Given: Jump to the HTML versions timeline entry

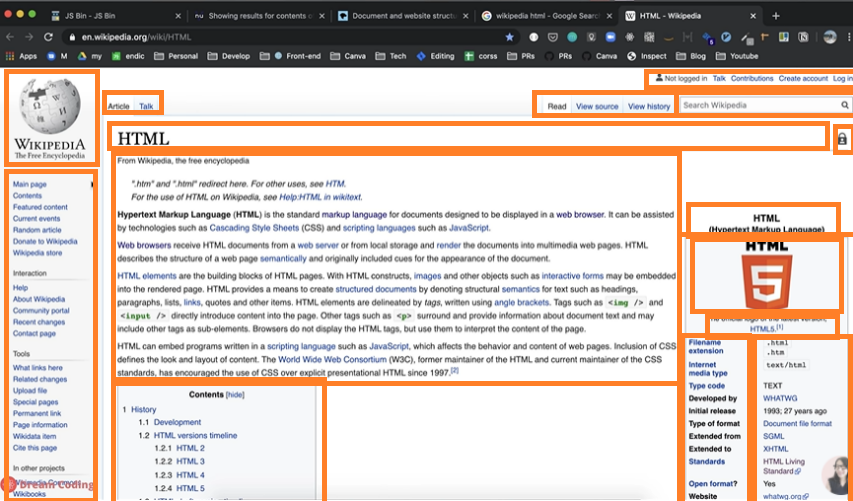Looking at the screenshot, I should coord(195,436).
